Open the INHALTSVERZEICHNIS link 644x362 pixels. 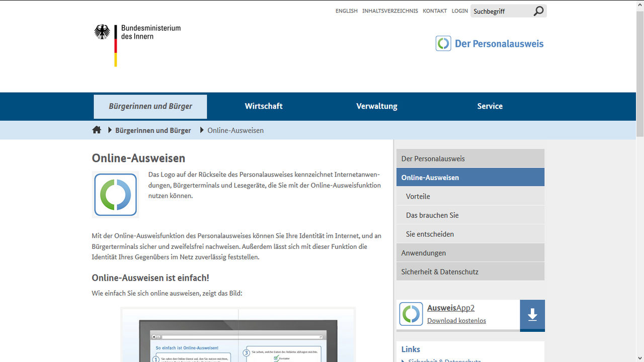point(390,11)
